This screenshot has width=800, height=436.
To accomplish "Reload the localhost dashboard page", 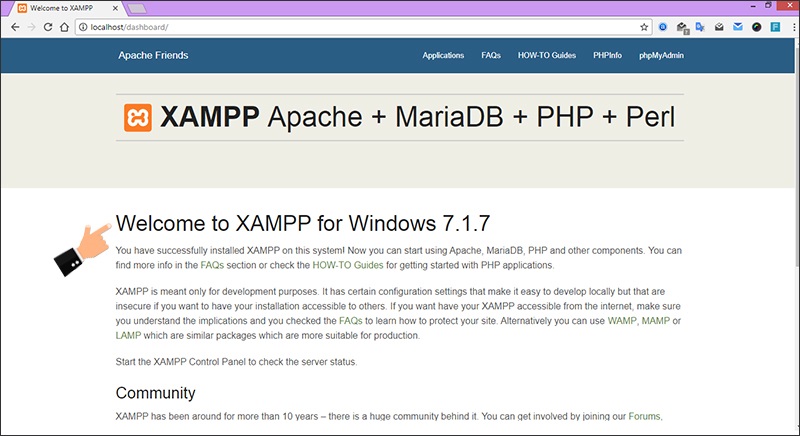I will 48,27.
